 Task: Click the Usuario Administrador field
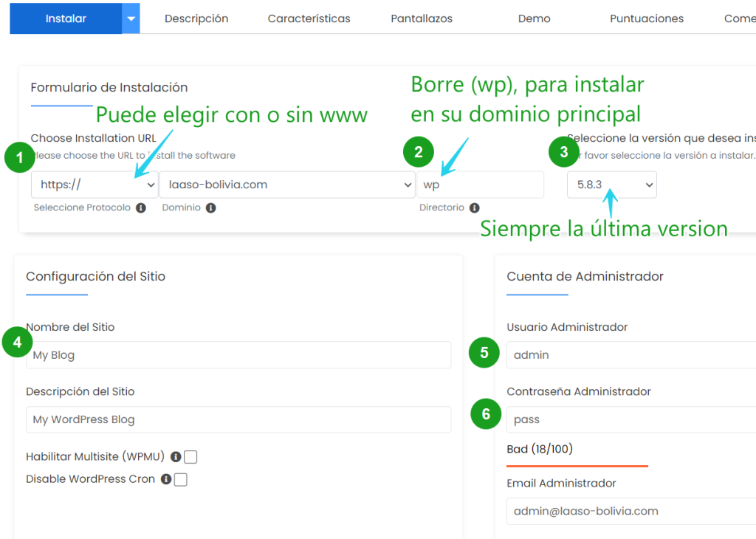pyautogui.click(x=631, y=355)
